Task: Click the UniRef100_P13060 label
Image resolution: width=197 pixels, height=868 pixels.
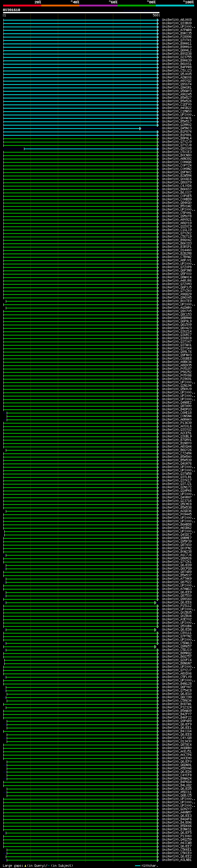Action: point(177,836)
